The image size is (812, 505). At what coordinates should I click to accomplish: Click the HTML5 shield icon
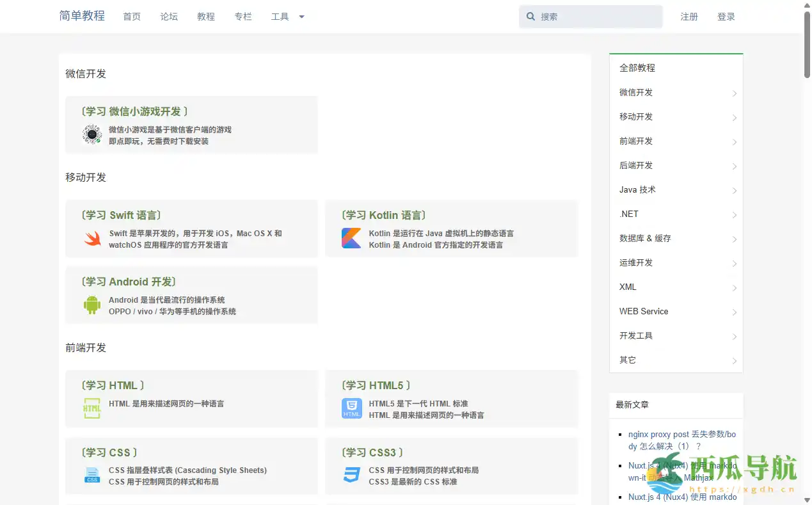click(351, 408)
